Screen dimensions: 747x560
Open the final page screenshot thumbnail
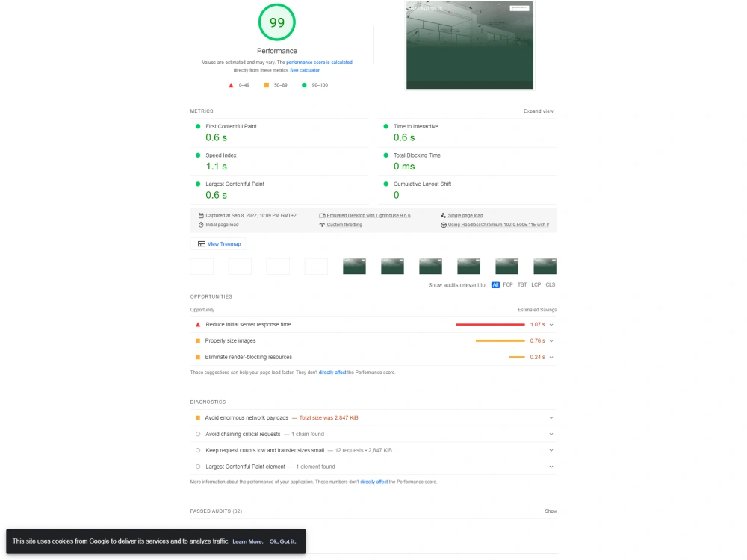470,45
